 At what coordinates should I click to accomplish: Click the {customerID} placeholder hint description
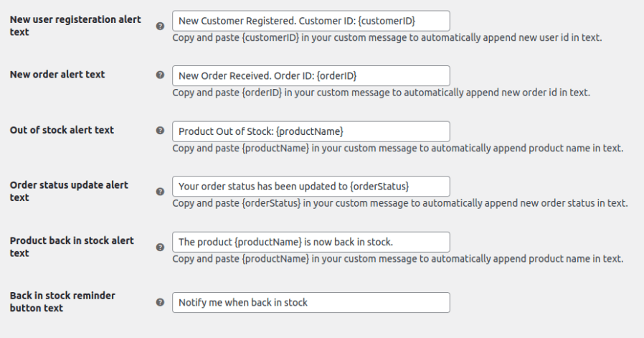[387, 37]
